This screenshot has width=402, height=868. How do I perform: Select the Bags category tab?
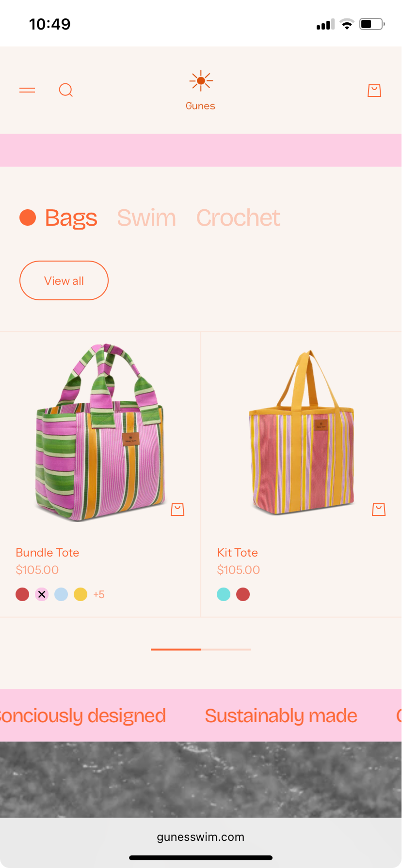(x=71, y=218)
